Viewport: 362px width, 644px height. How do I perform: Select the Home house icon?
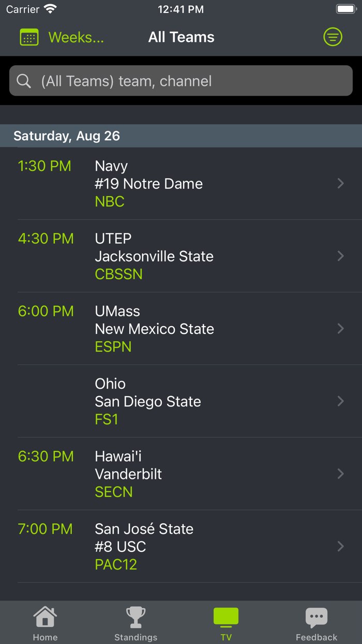pos(45,617)
